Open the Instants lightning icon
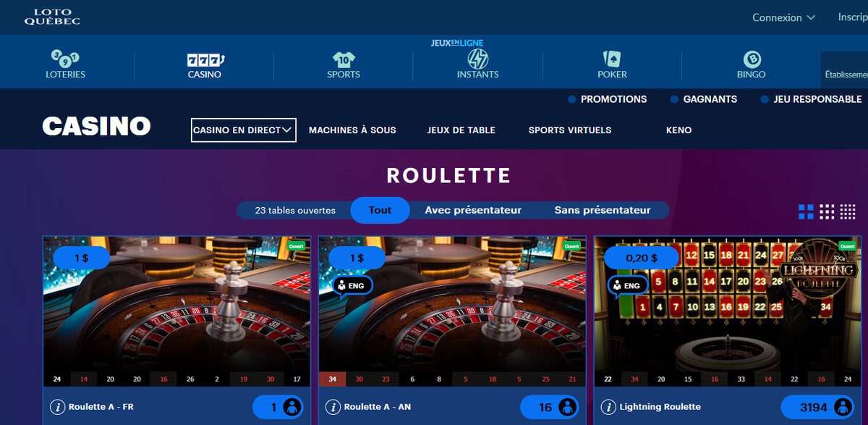This screenshot has height=425, width=868. pyautogui.click(x=477, y=59)
